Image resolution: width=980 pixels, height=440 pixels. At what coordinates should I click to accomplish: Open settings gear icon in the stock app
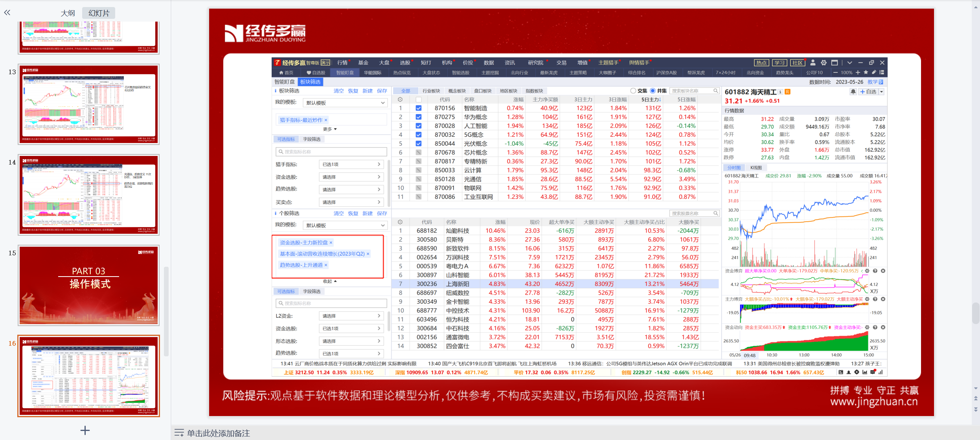(x=824, y=62)
